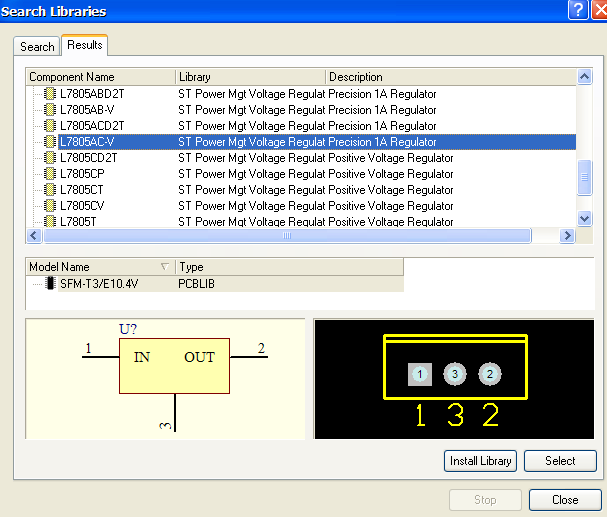Click the chip icon next to L7805CP
The image size is (607, 517).
[x=50, y=174]
